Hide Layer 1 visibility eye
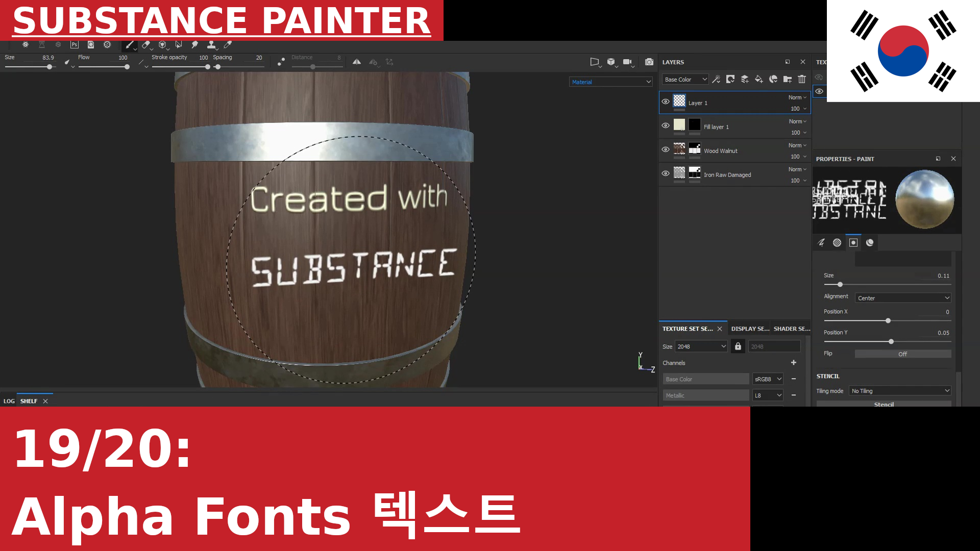 (666, 102)
